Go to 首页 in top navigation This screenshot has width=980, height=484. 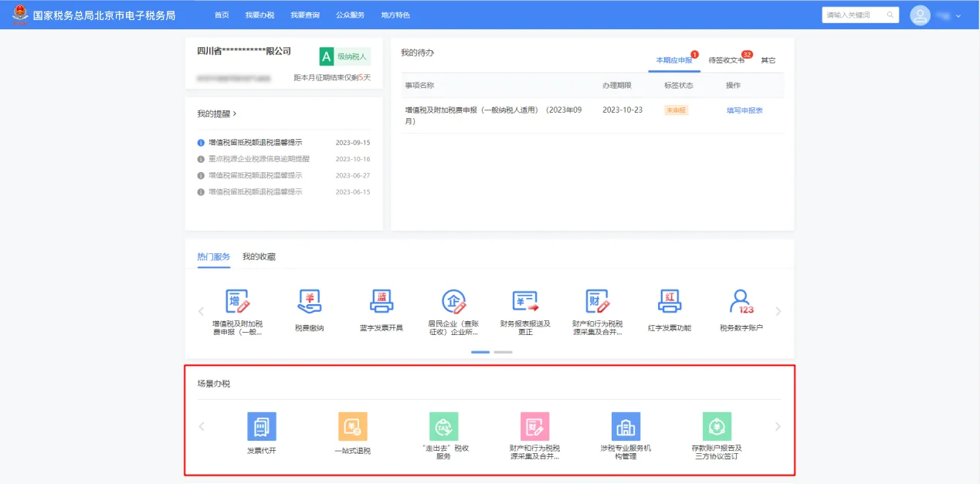tap(222, 15)
